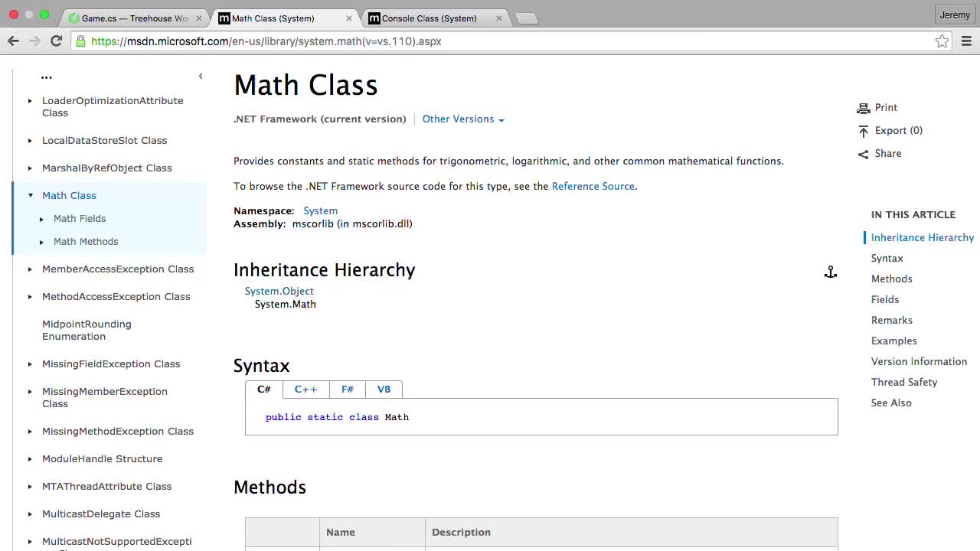Open Export using the export arrow icon
This screenshot has height=551, width=980.
click(864, 130)
